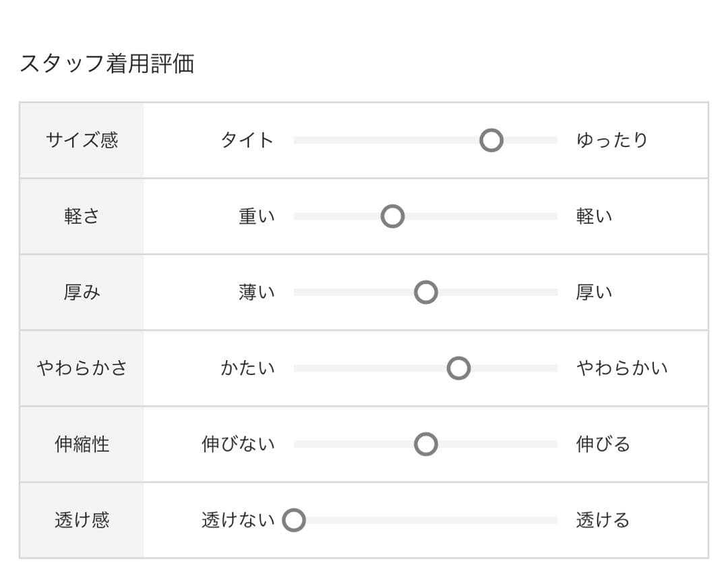Click the 透ける label
The width and height of the screenshot is (728, 582).
[603, 520]
